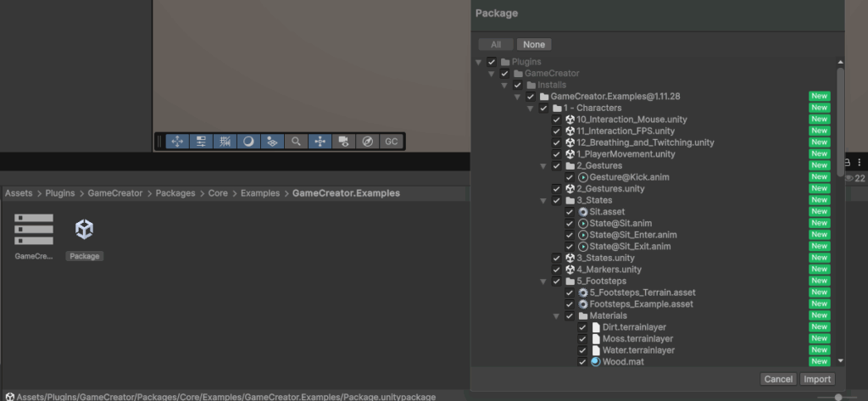Toggle the move/pan arrows overlay button
The height and width of the screenshot is (401, 868).
coord(177,142)
